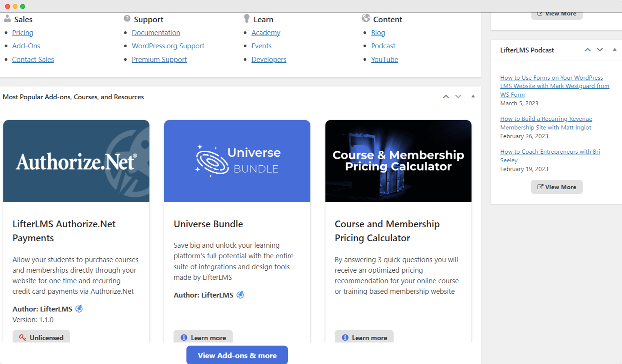Move Most Popular Add-ons panel up

tap(446, 97)
